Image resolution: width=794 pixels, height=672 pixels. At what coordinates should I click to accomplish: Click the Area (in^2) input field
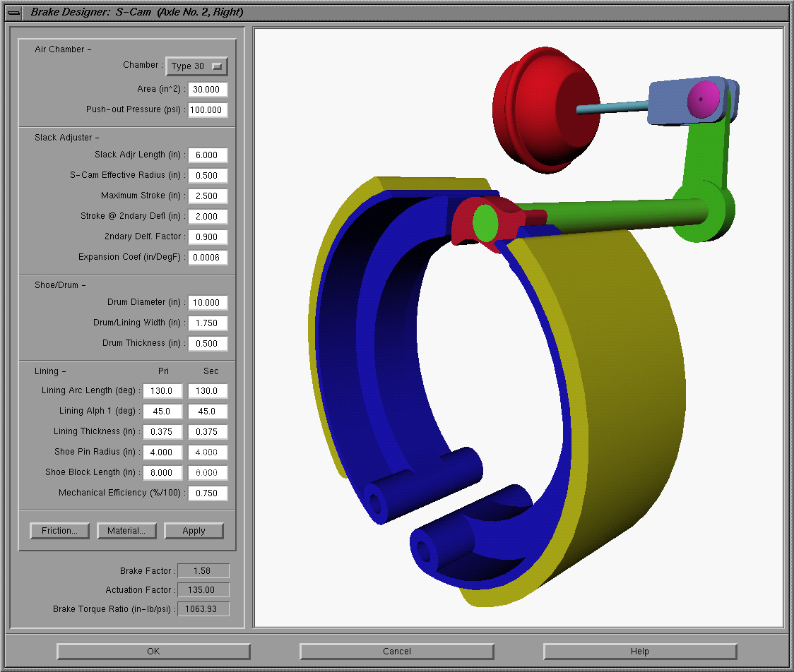(x=208, y=90)
